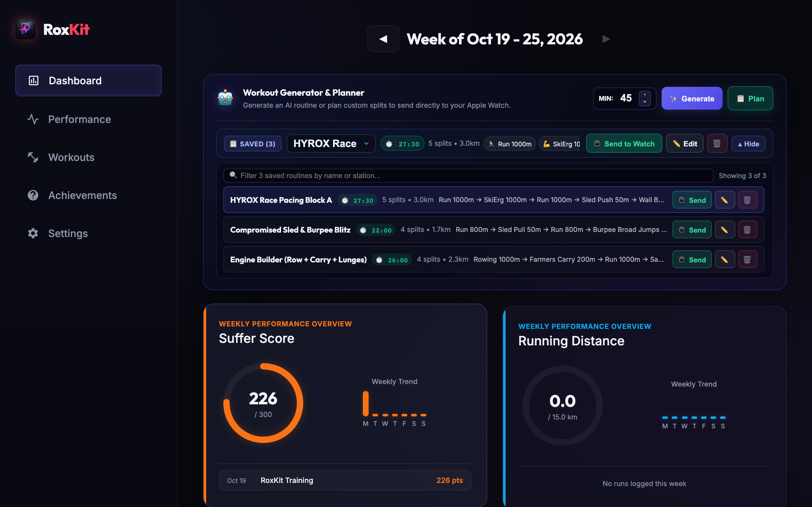812x507 pixels.
Task: Send selected routine to Watch
Action: click(x=624, y=144)
